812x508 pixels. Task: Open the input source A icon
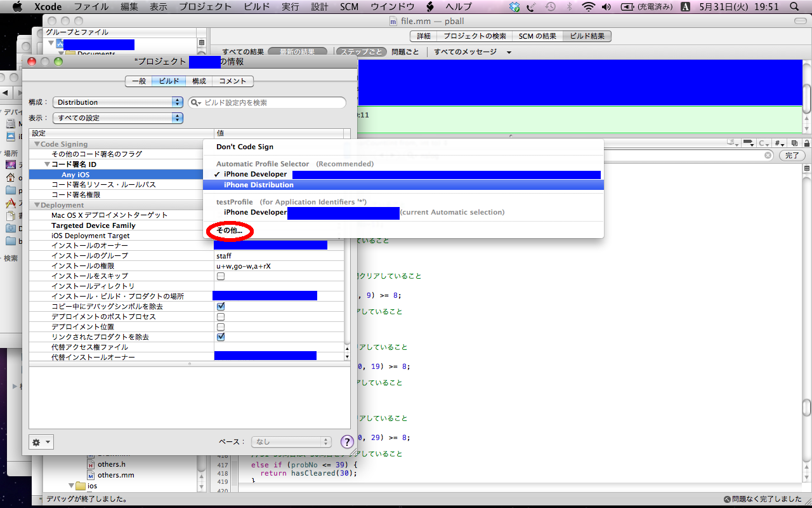[685, 7]
